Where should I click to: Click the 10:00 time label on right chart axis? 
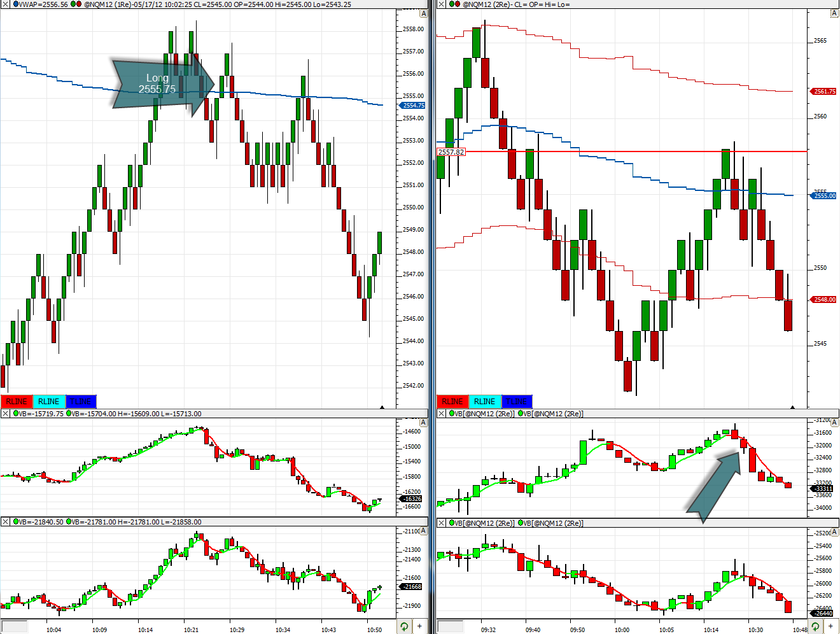tap(622, 630)
